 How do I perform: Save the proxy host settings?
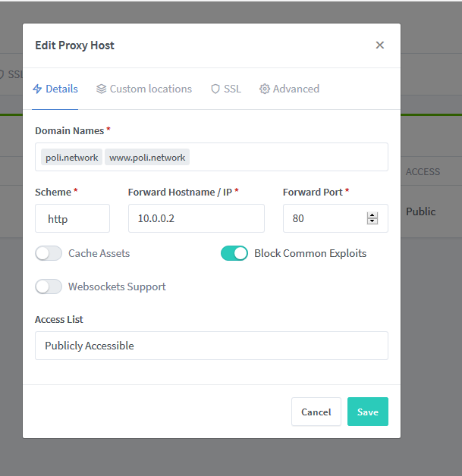point(368,412)
